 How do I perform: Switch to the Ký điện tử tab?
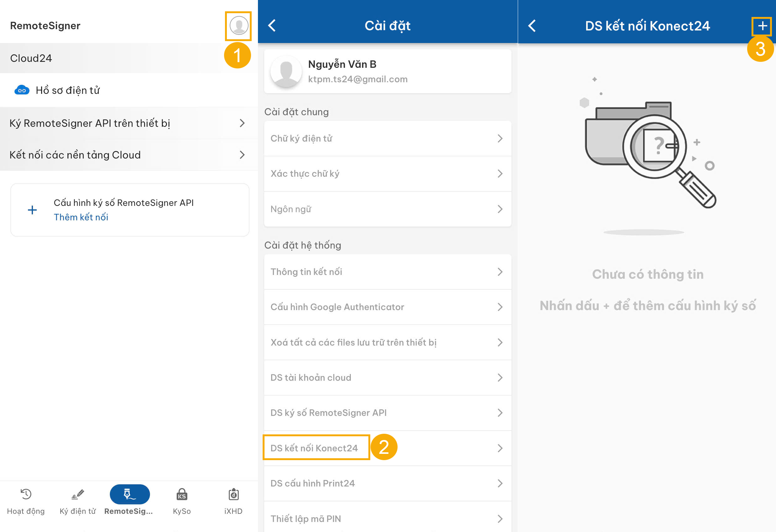coord(78,501)
